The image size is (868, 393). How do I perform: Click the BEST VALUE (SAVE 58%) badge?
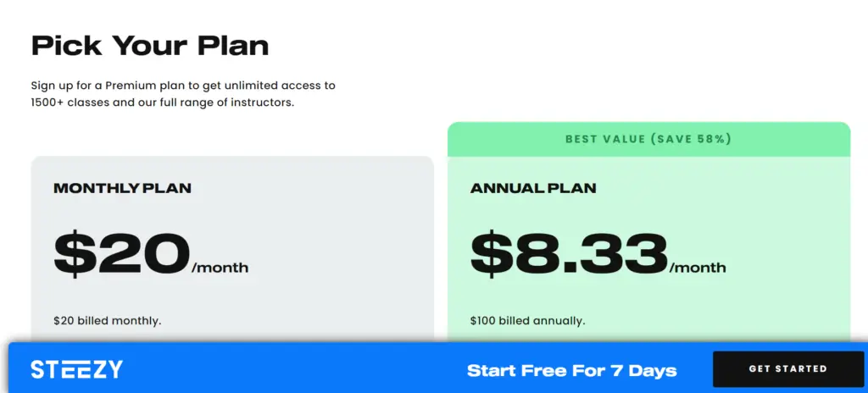tap(648, 139)
